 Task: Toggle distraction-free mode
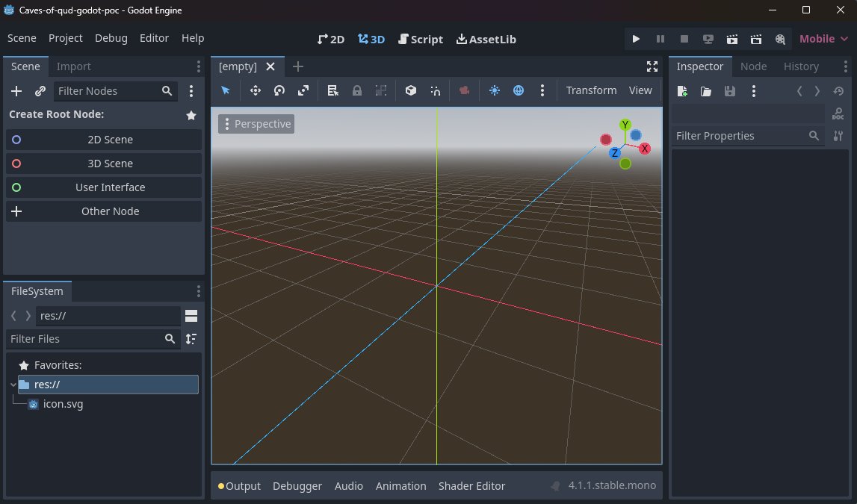[652, 66]
